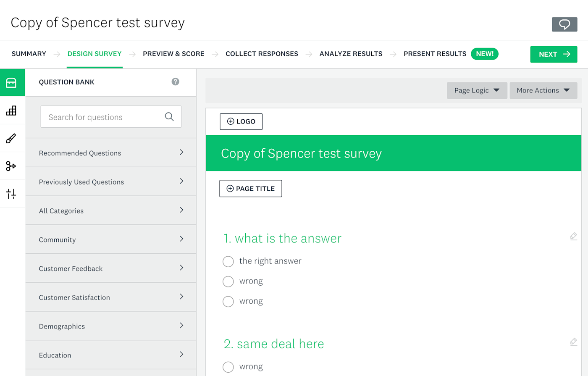Add a logo with the Logo button

[241, 121]
